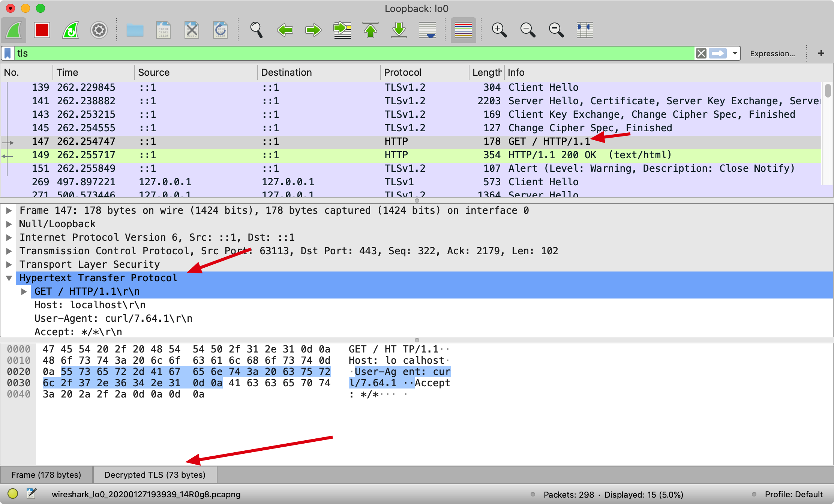This screenshot has height=504, width=834.
Task: Select the Decrypted TLS (73 bytes) tab
Action: pyautogui.click(x=155, y=475)
